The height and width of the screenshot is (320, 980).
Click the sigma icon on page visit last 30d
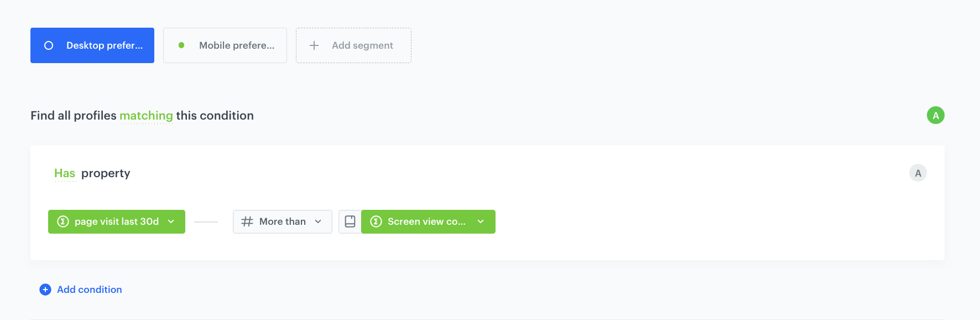click(x=63, y=221)
